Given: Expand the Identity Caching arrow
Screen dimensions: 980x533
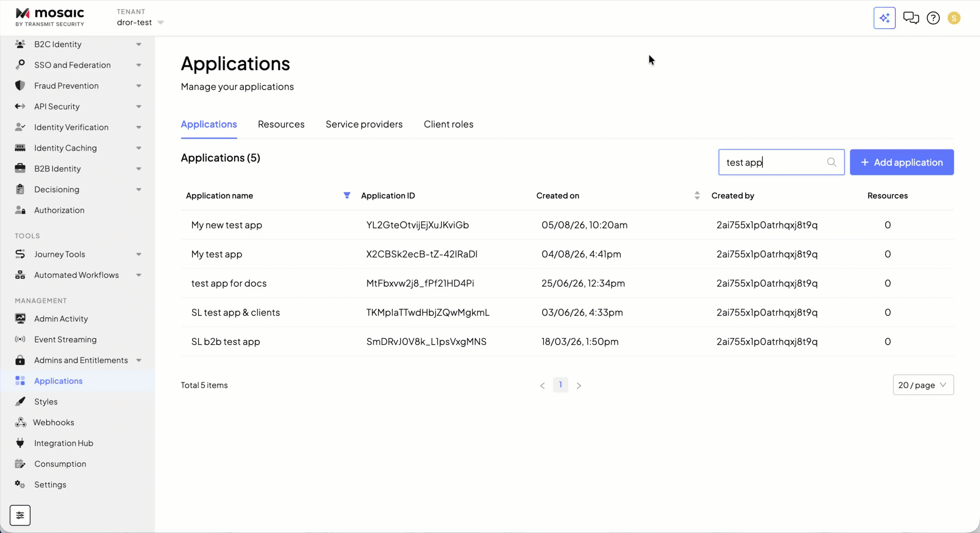Looking at the screenshot, I should click(x=139, y=148).
